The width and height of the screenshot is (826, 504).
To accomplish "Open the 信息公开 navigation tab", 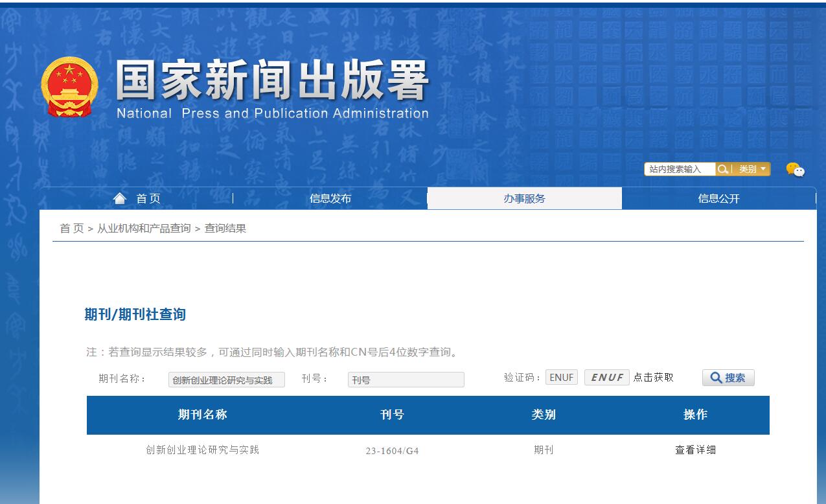I will 718,199.
